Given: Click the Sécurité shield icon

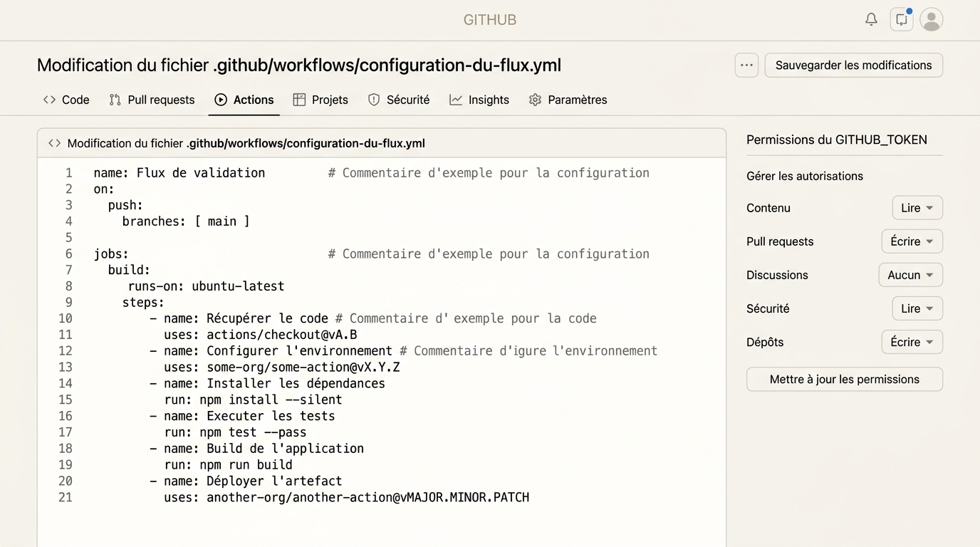Looking at the screenshot, I should coord(374,100).
